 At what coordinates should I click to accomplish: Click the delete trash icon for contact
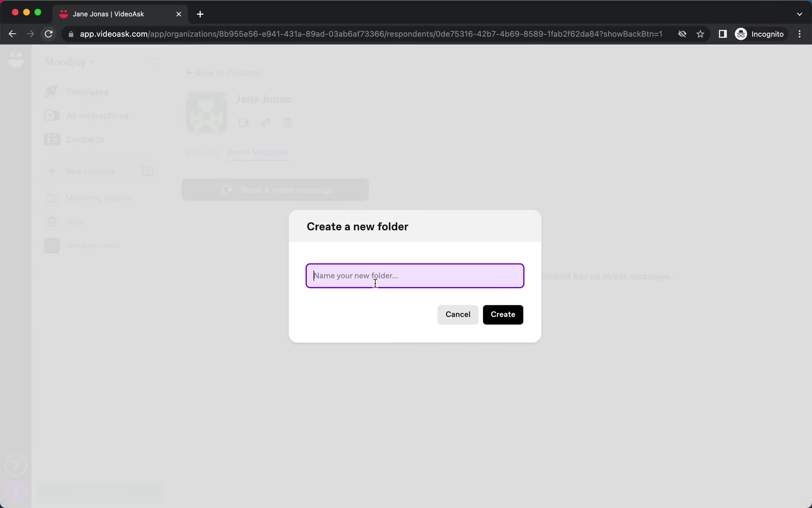(x=287, y=122)
